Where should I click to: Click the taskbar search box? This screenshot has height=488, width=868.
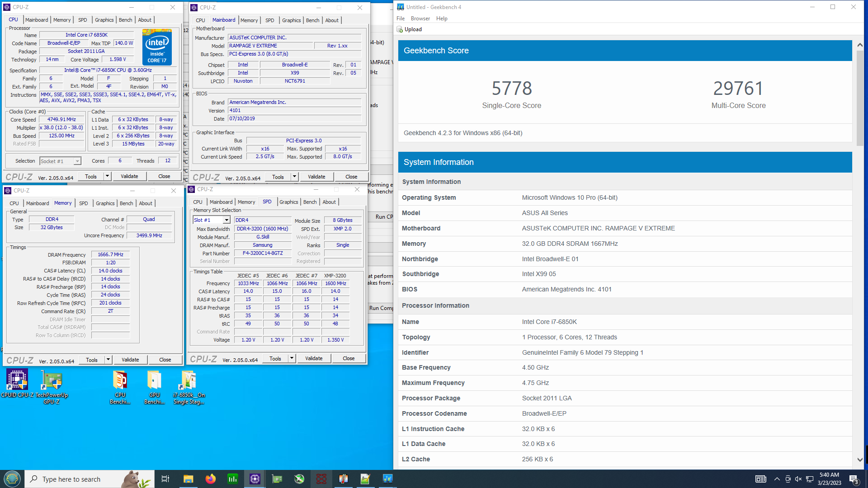(x=90, y=479)
